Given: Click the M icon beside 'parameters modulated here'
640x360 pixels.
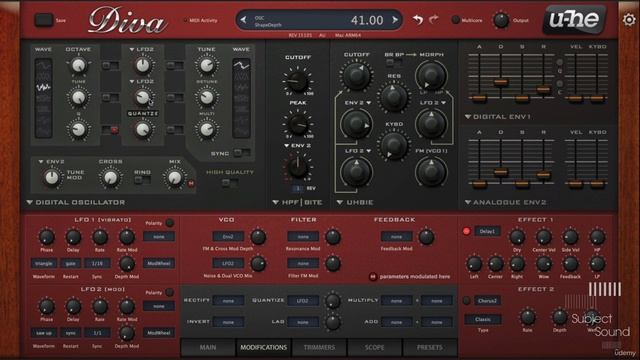Looking at the screenshot, I should (x=372, y=276).
